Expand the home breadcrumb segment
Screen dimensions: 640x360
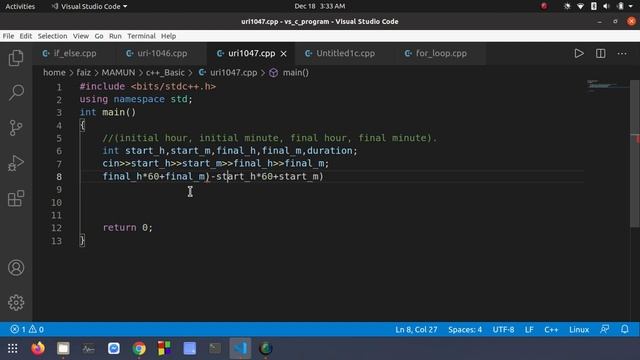click(x=54, y=73)
